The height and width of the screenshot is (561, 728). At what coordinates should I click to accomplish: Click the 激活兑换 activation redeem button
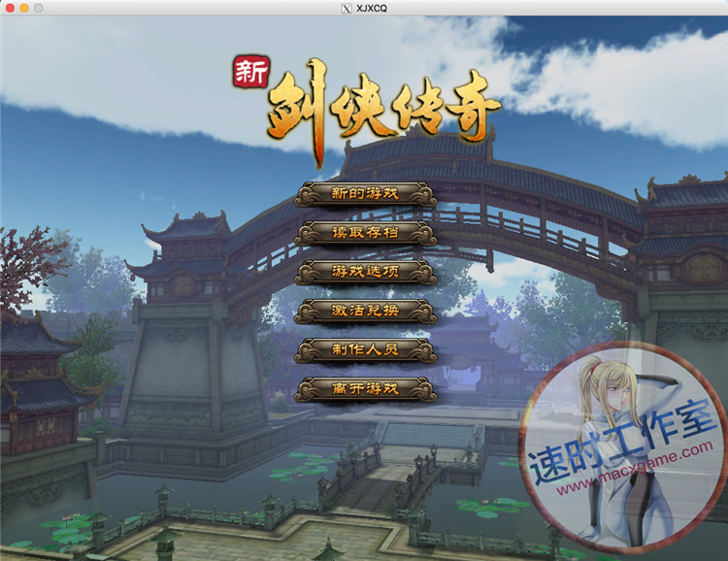365,311
